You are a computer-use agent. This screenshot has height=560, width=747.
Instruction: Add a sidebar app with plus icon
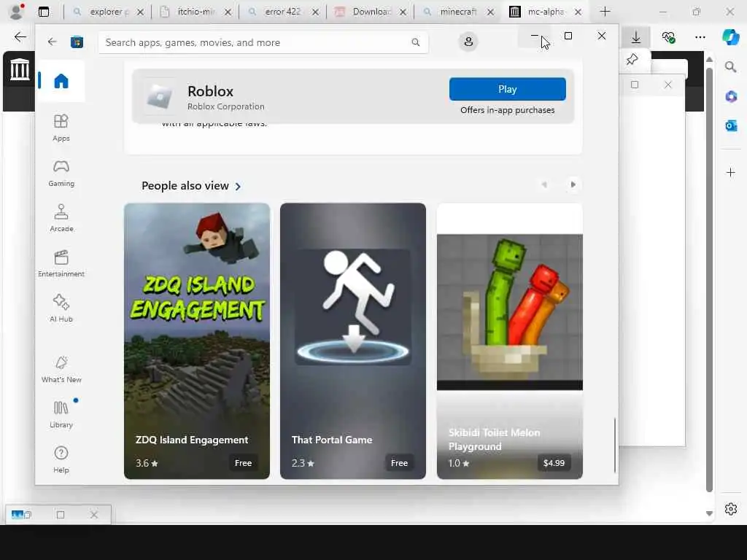tap(731, 172)
